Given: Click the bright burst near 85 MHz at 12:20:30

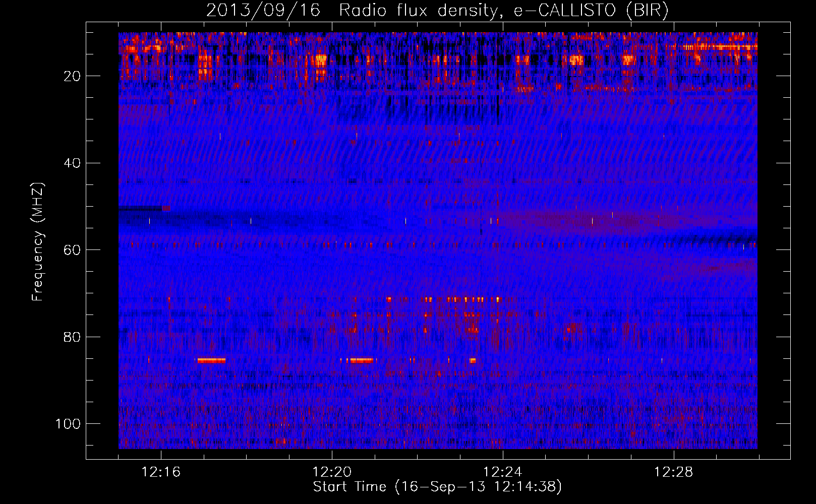Looking at the screenshot, I should tap(361, 360).
